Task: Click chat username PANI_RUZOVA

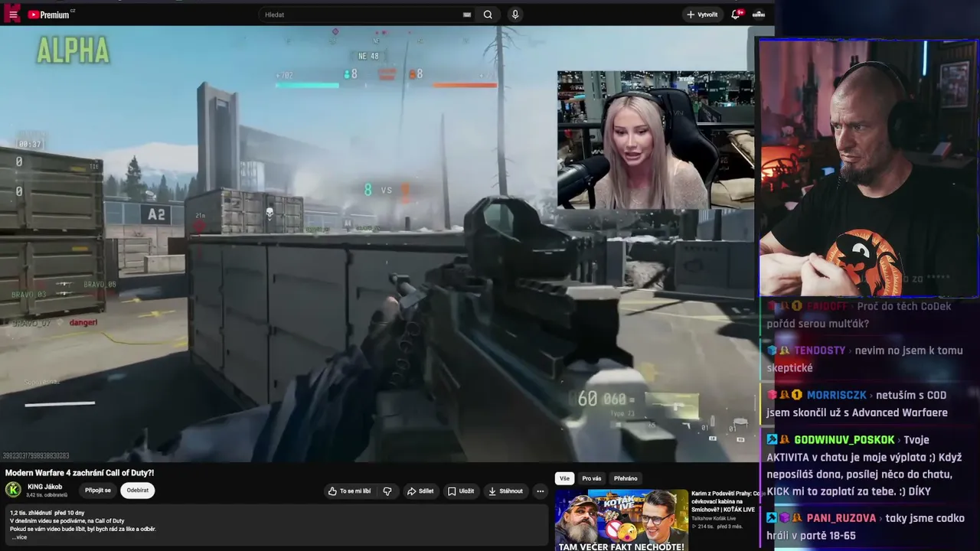Action: 841,518
